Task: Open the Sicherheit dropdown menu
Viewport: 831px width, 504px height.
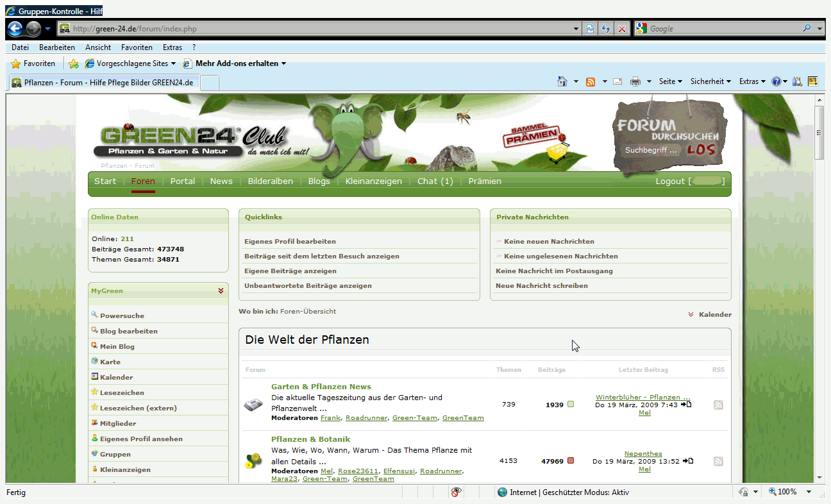Action: 710,81
